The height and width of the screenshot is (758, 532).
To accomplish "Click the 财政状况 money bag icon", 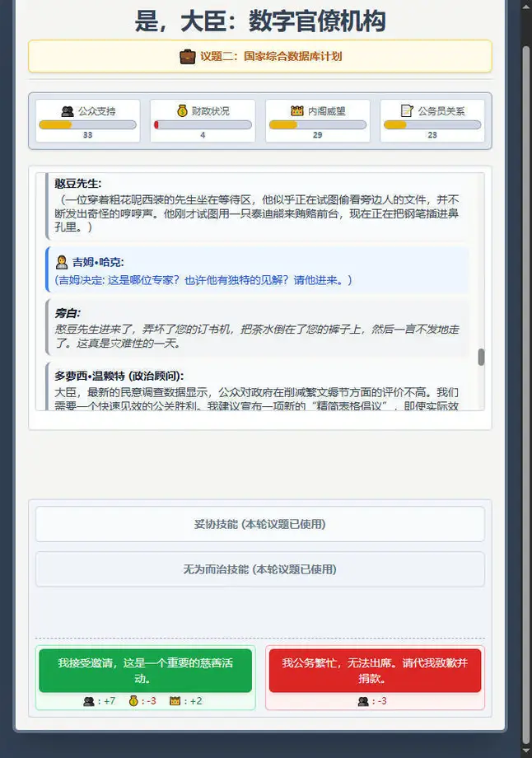I will [182, 111].
